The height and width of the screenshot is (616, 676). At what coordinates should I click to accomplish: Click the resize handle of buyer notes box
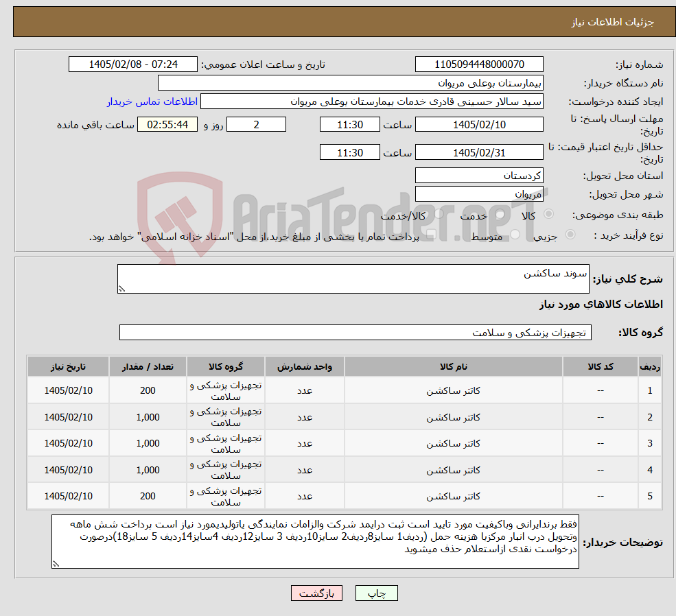click(56, 563)
